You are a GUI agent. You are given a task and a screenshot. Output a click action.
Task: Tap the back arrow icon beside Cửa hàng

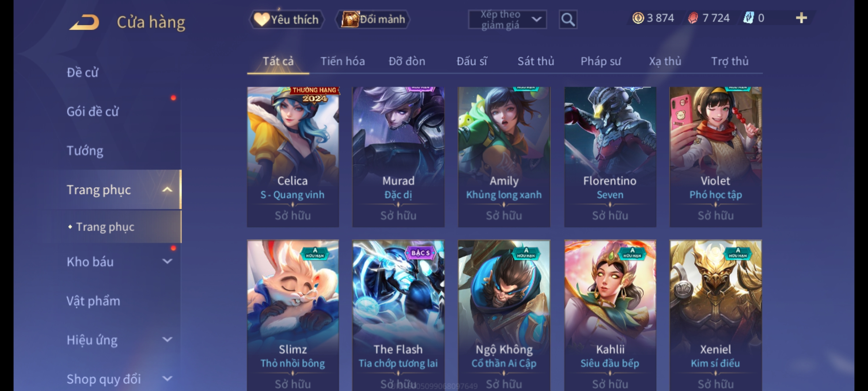(x=85, y=22)
